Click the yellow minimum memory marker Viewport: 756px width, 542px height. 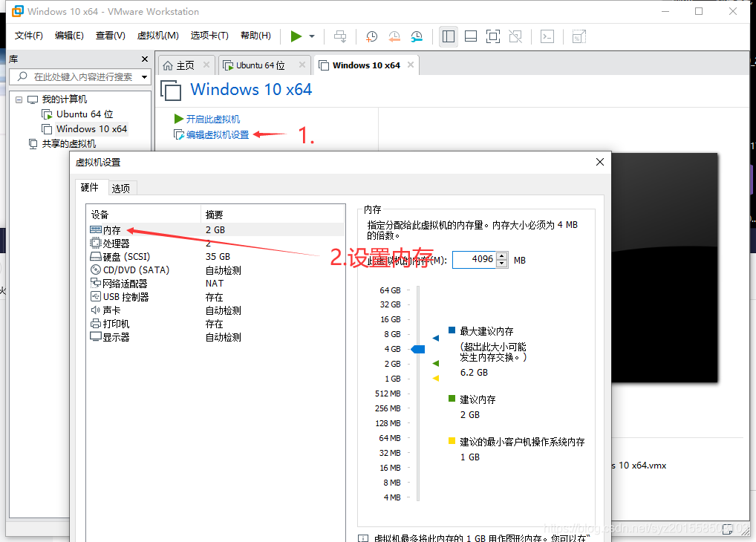[436, 378]
